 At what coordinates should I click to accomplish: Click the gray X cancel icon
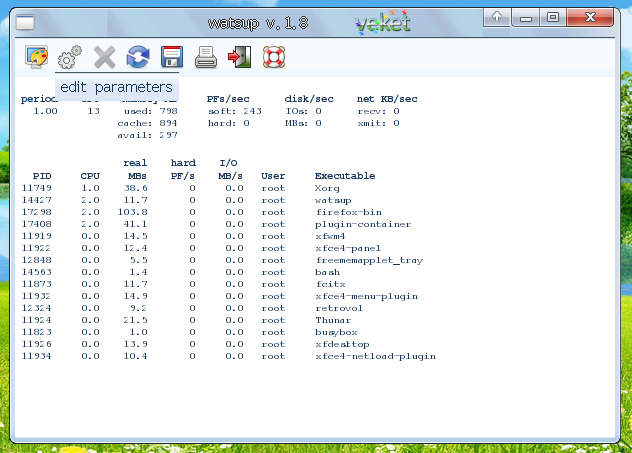104,57
